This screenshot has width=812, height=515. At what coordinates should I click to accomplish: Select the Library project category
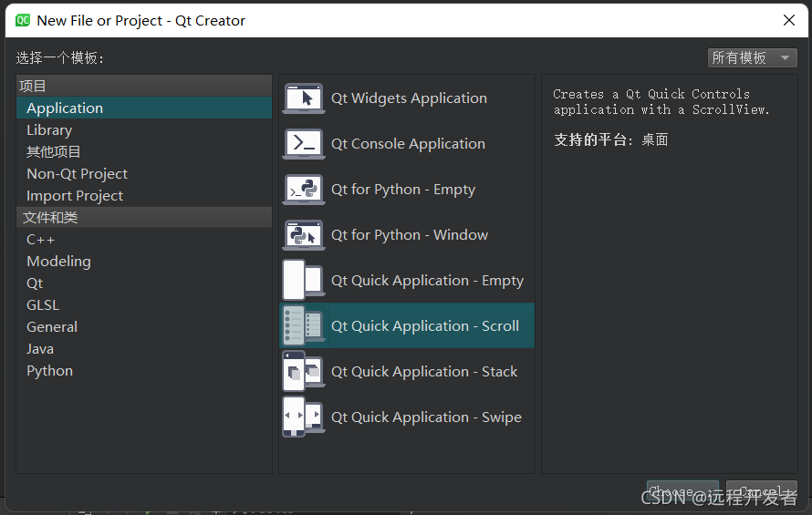(x=144, y=130)
